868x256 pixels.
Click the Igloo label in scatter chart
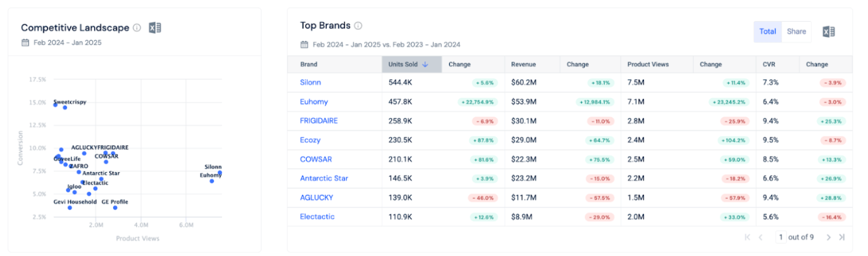click(74, 187)
